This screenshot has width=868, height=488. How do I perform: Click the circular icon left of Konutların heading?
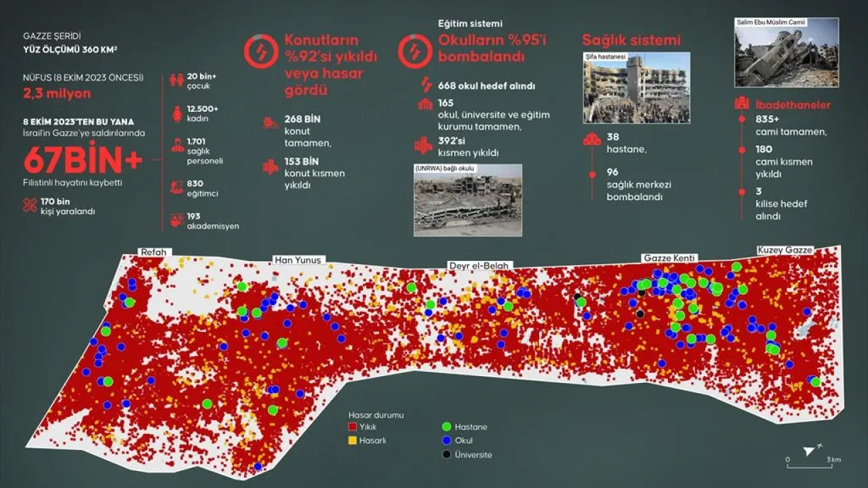tap(260, 51)
